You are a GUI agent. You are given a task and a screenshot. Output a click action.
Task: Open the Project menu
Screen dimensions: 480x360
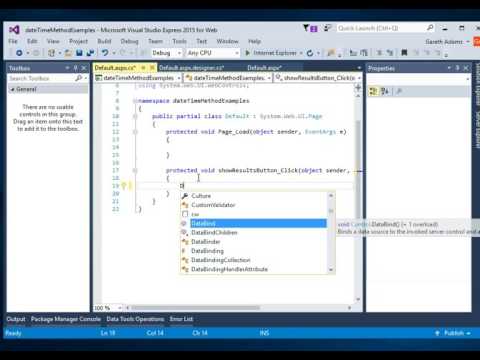pyautogui.click(x=78, y=41)
